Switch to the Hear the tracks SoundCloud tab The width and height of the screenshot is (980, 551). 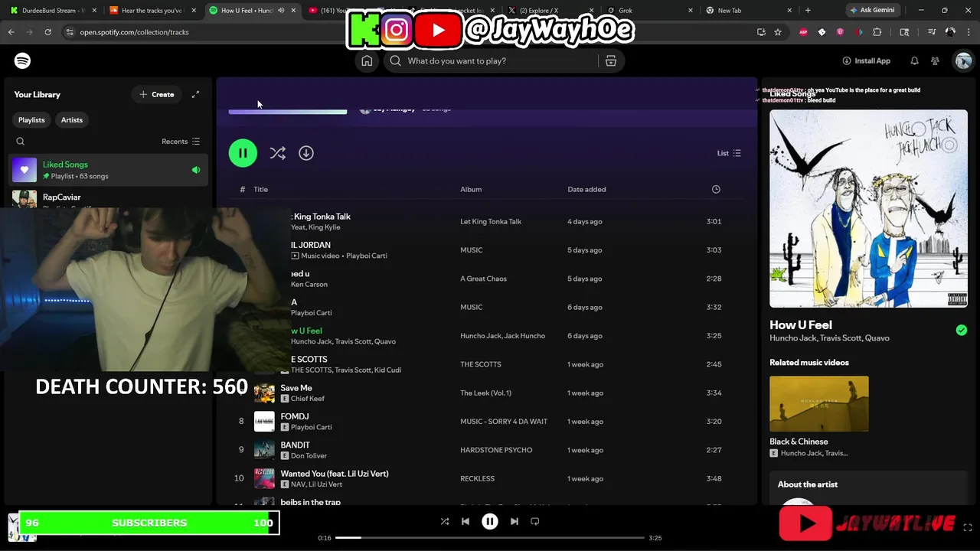click(x=150, y=11)
